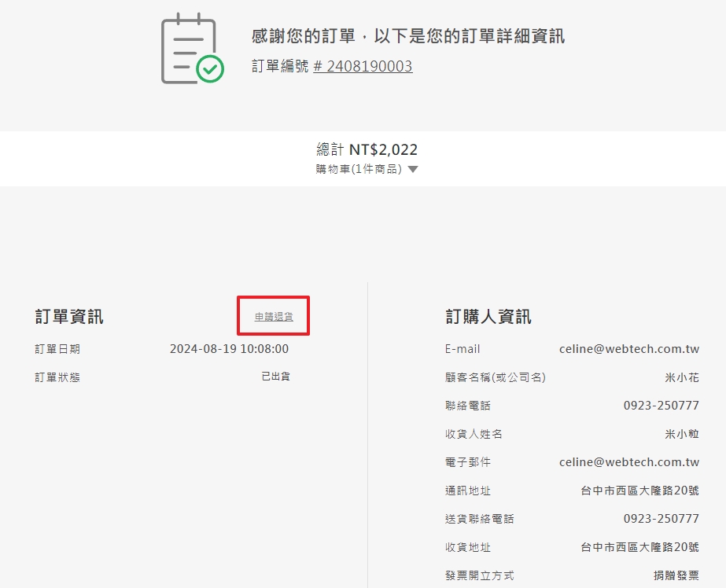Image resolution: width=726 pixels, height=588 pixels.
Task: Click the order confirmation clipboard icon
Action: pyautogui.click(x=187, y=47)
